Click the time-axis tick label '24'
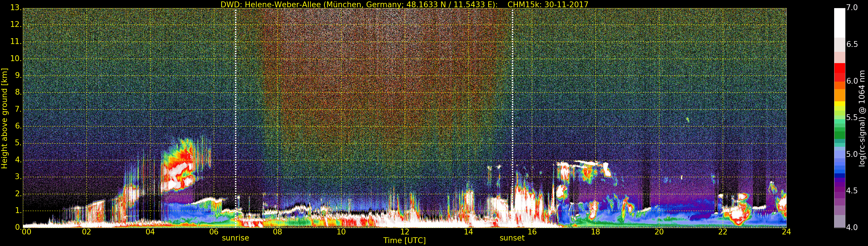The height and width of the screenshot is (246, 868). [x=786, y=232]
